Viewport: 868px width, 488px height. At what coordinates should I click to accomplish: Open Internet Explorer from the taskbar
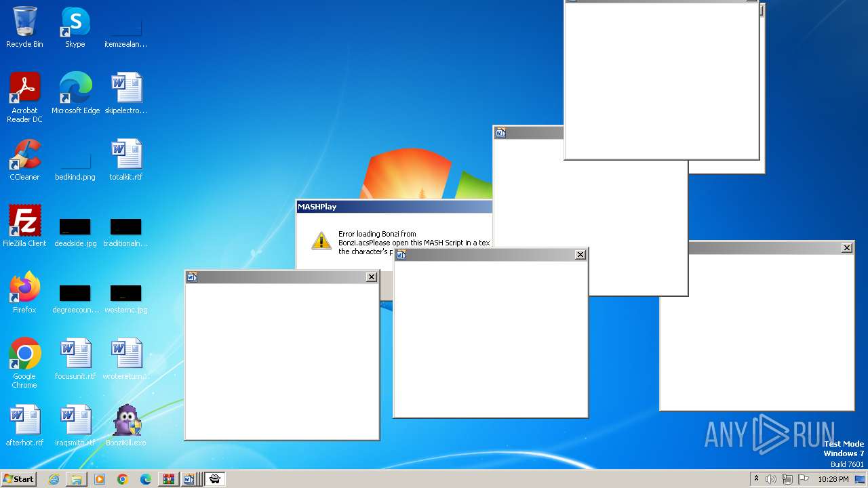(x=54, y=479)
